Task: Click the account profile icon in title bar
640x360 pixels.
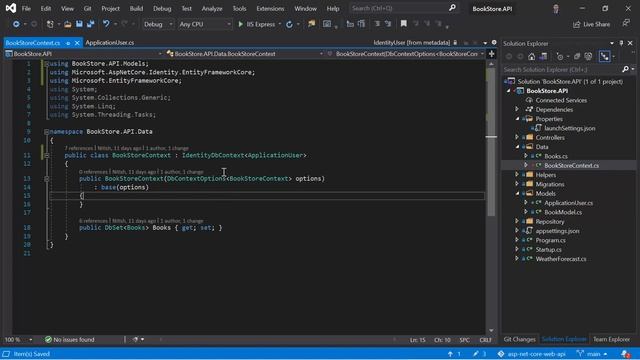Action: [x=556, y=9]
